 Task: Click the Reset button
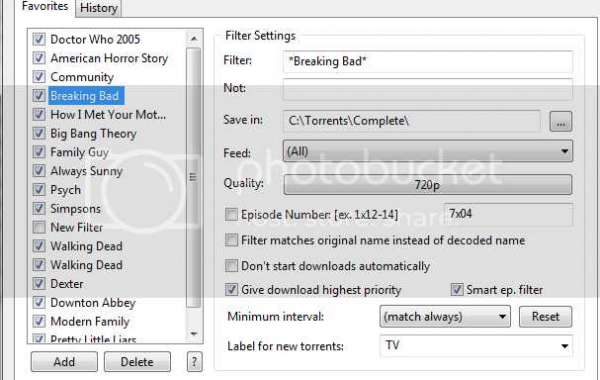[545, 316]
